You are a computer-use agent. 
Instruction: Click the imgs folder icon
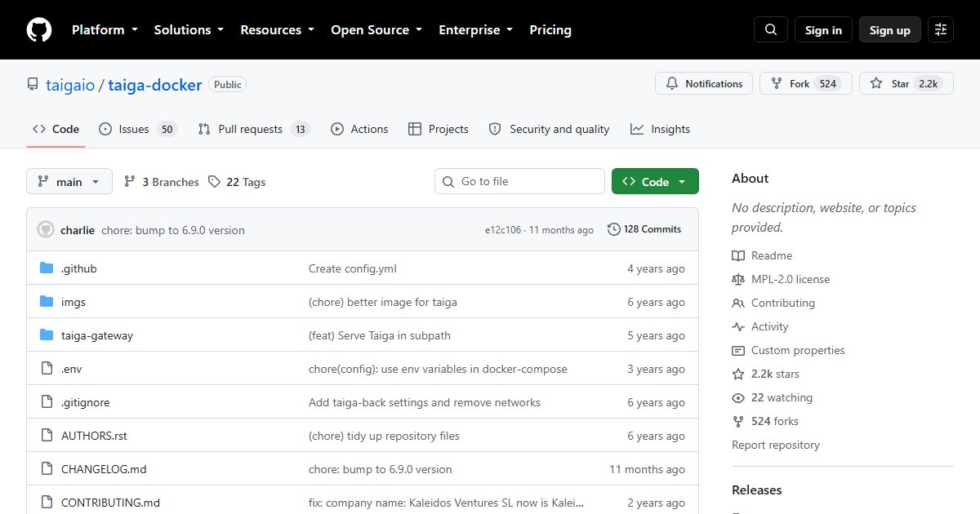pyautogui.click(x=47, y=302)
